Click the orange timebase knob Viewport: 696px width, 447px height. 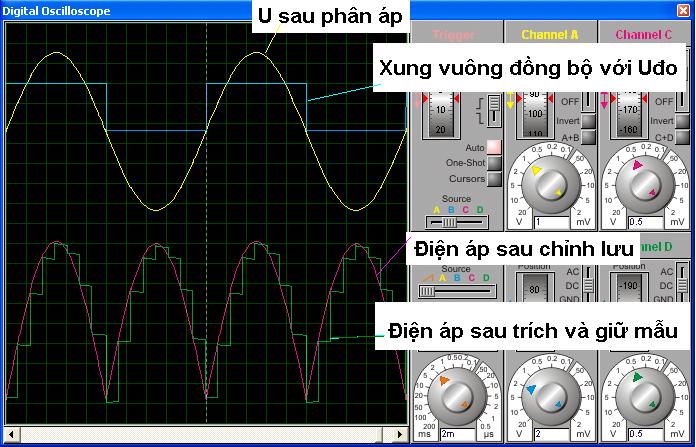pos(456,396)
